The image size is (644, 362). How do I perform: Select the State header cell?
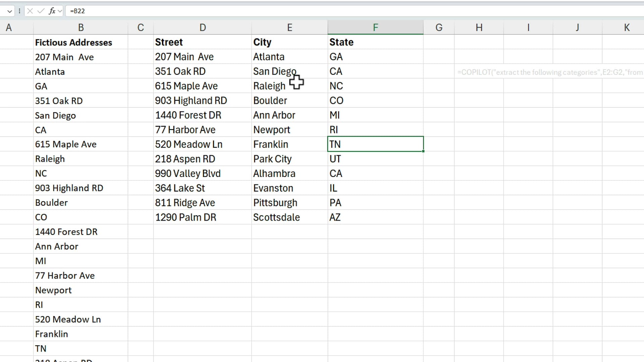click(375, 42)
